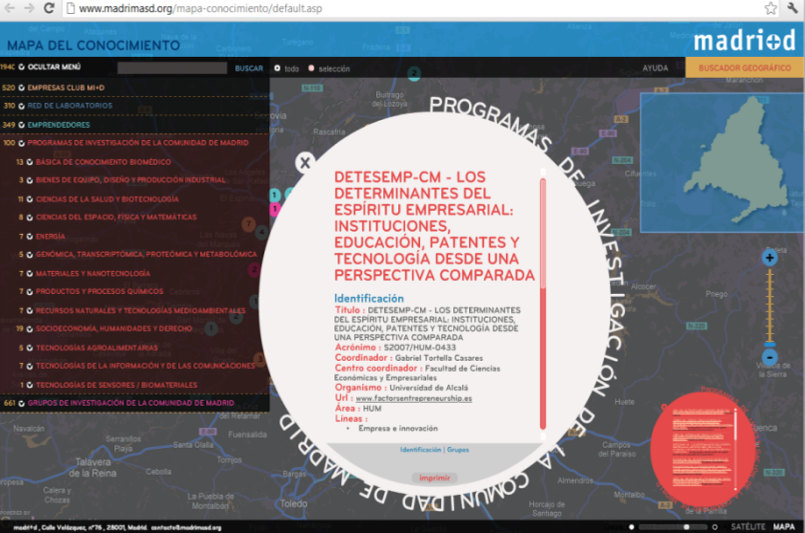This screenshot has width=805, height=533.
Task: Expand Red de Laboratorios section
Action: (22, 106)
